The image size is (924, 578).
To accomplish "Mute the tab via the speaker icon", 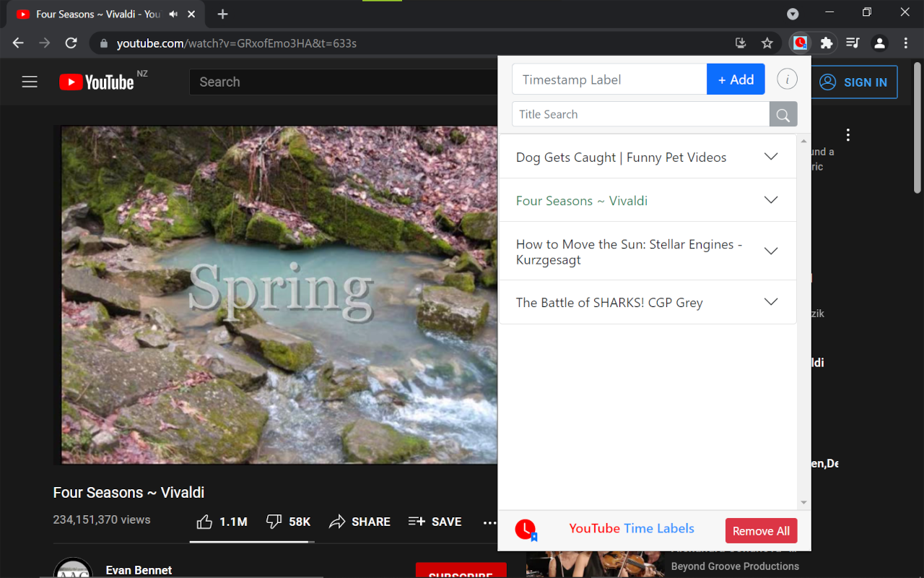I will point(173,14).
